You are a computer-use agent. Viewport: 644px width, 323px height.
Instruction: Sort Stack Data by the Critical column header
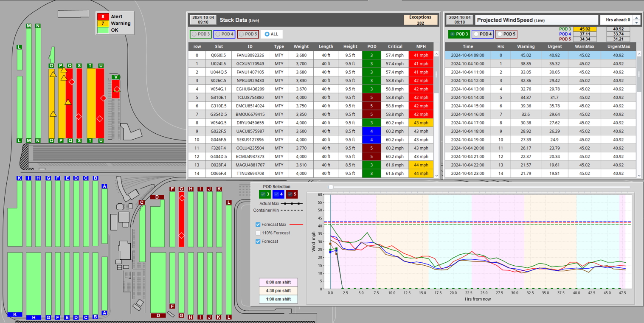[x=395, y=47]
